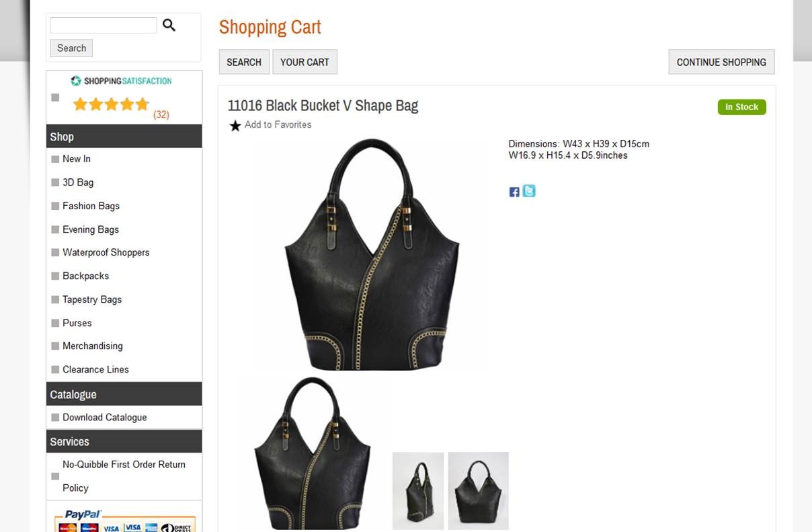This screenshot has height=532, width=812.
Task: Click the In Stock status badge
Action: click(741, 107)
